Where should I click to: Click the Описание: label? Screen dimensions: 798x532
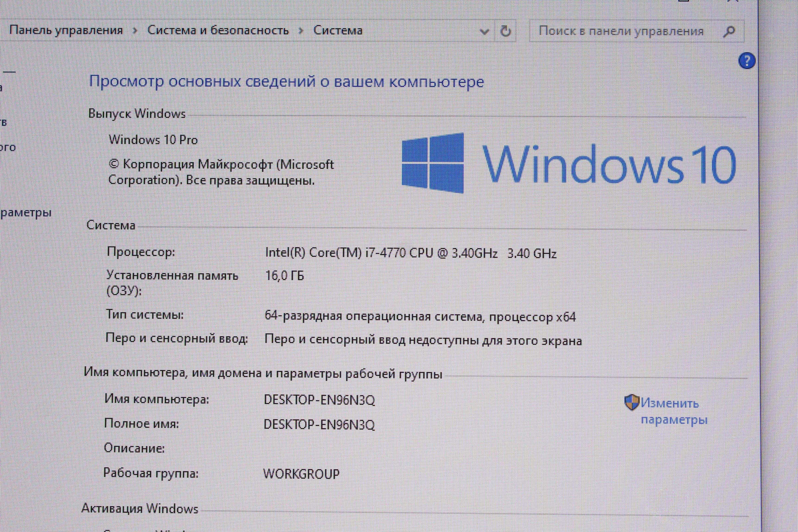pyautogui.click(x=134, y=448)
